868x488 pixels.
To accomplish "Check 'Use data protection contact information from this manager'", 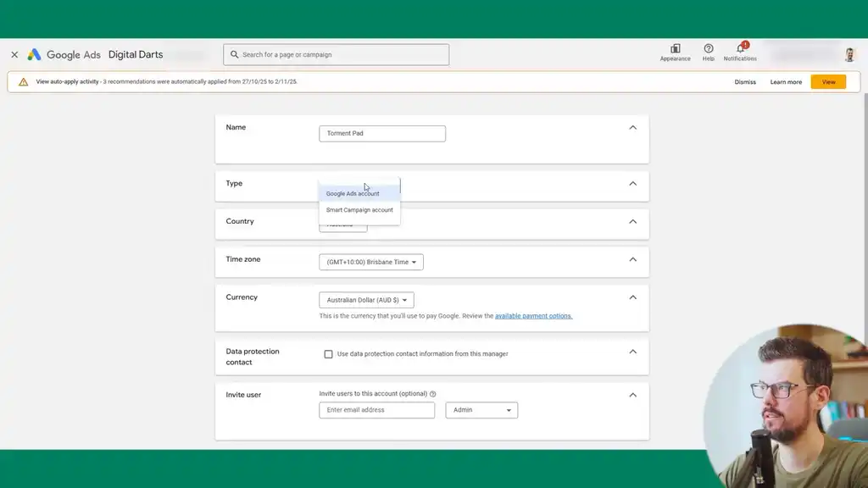I will (328, 354).
